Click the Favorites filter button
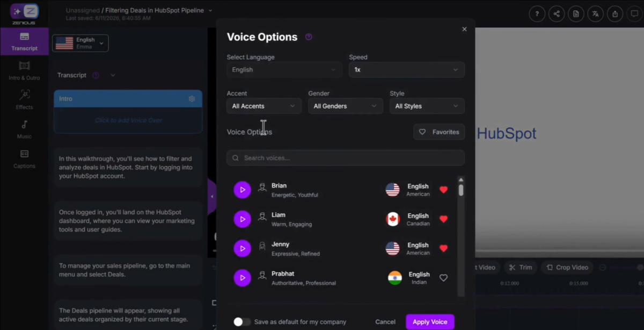Screen dimensions: 644x330 (x=439, y=132)
